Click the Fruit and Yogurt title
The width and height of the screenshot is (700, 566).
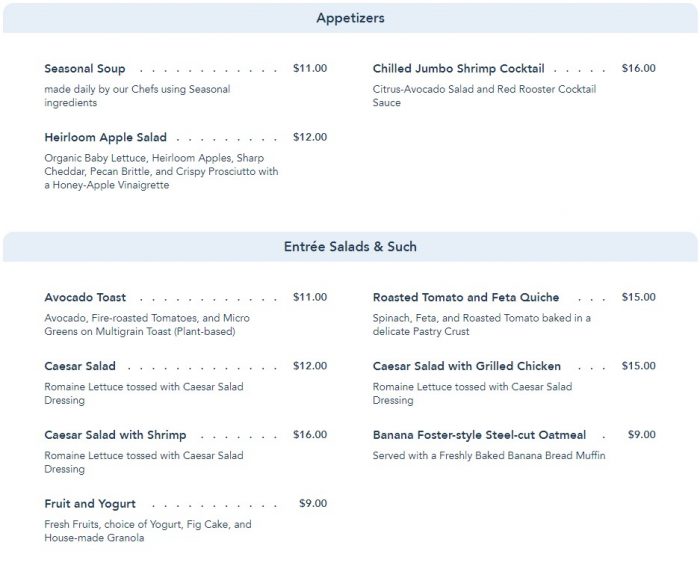tap(90, 504)
